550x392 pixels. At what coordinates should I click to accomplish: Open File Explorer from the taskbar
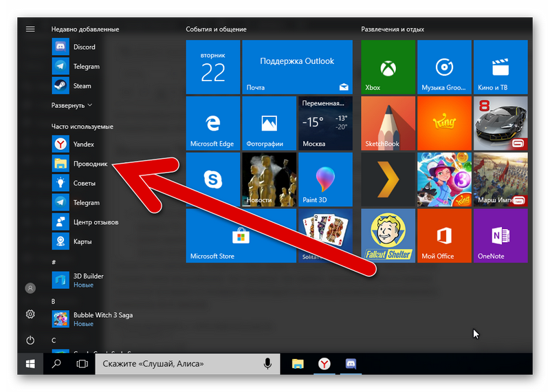[298, 364]
